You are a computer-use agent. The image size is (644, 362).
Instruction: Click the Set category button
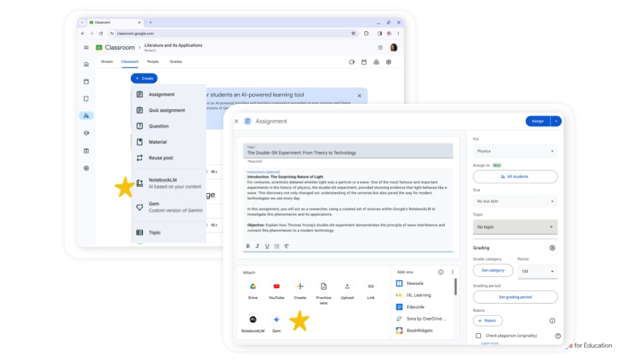tap(493, 270)
